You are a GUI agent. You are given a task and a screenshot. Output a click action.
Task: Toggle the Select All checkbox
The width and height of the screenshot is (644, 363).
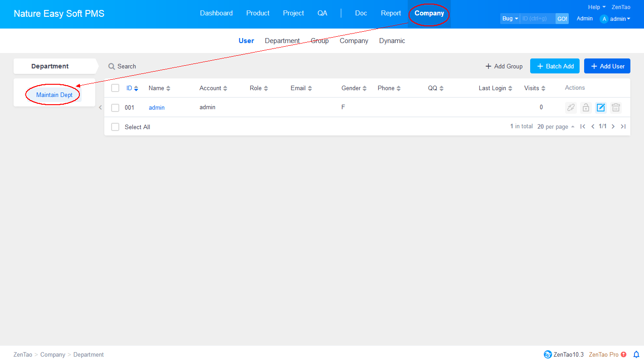[x=115, y=127]
